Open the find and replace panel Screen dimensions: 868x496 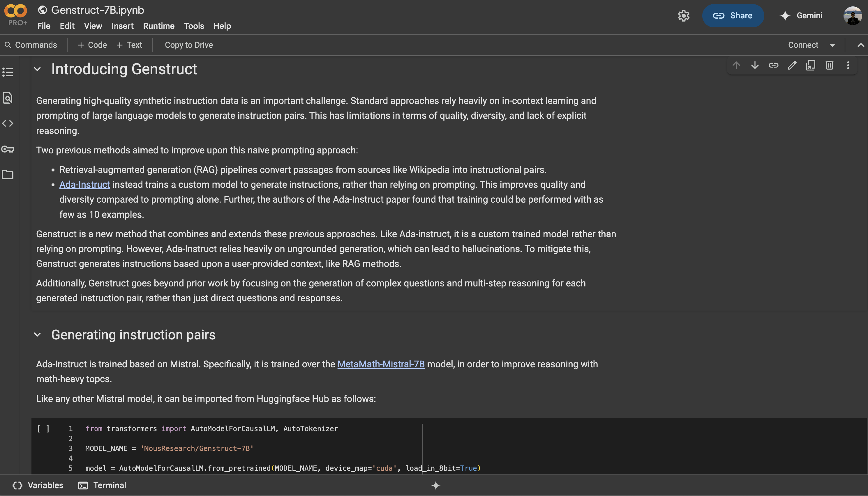[8, 98]
